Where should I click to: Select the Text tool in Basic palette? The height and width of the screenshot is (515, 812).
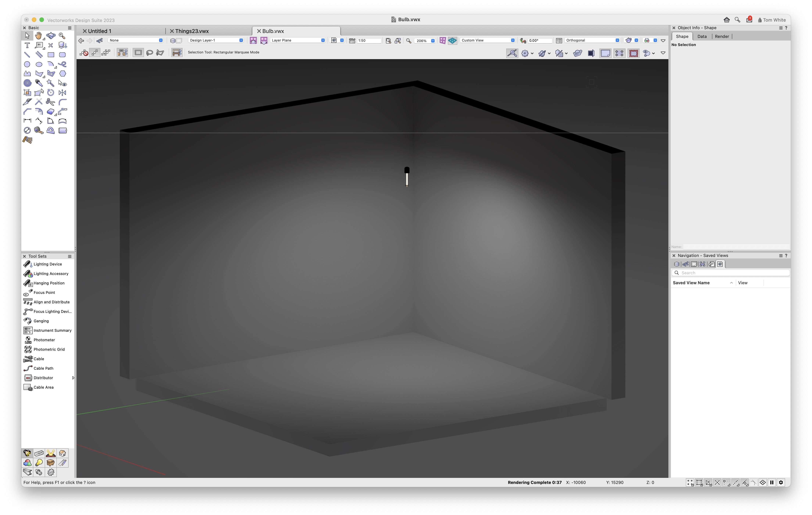click(x=27, y=45)
